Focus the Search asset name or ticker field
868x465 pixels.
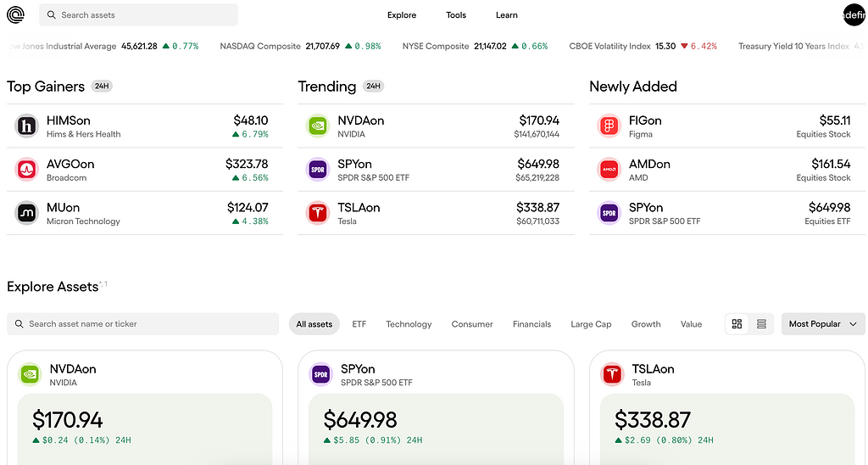click(x=142, y=324)
